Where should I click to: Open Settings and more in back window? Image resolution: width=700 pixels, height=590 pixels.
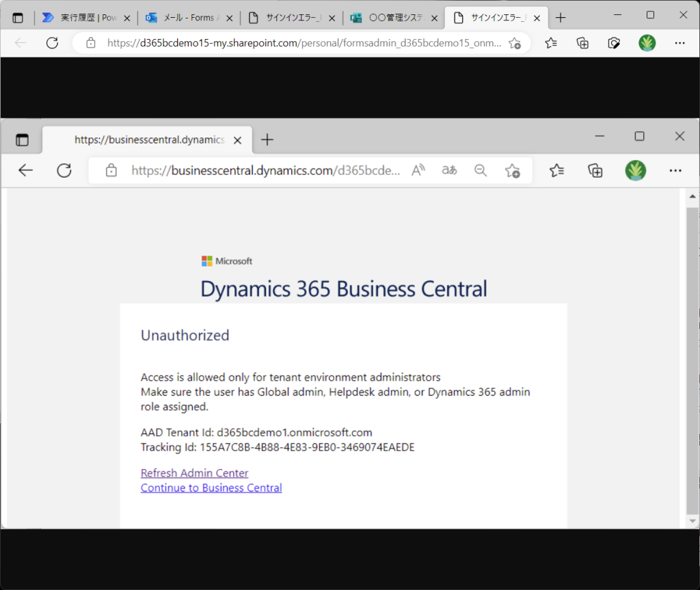pos(679,43)
